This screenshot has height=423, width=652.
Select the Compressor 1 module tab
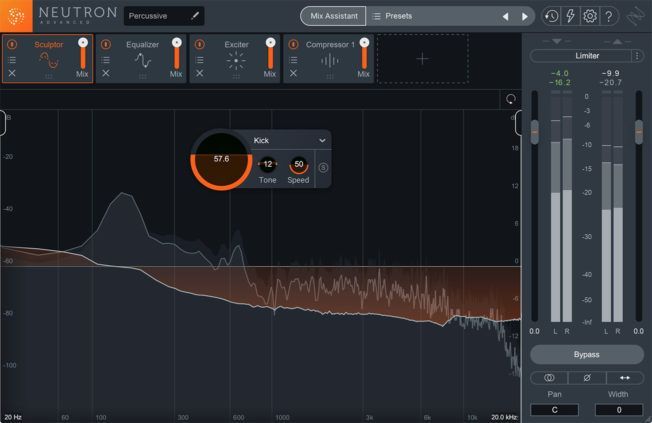point(329,58)
